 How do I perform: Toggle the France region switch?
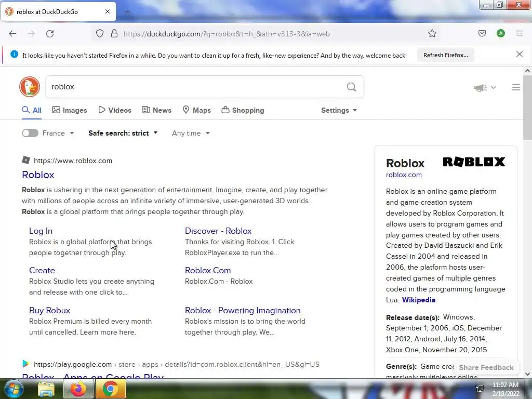tap(30, 133)
